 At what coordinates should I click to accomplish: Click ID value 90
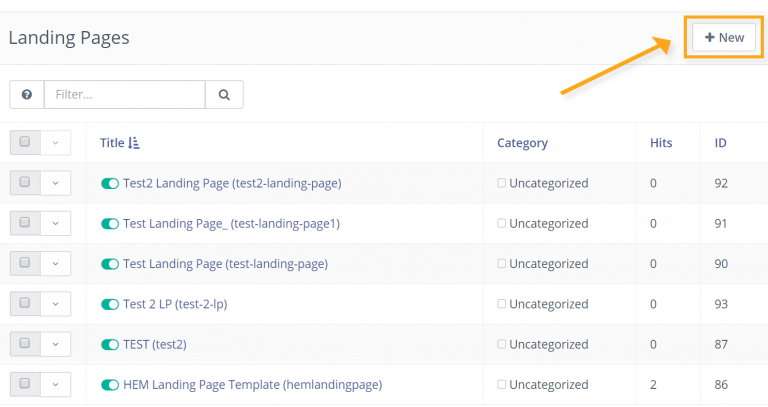(721, 263)
